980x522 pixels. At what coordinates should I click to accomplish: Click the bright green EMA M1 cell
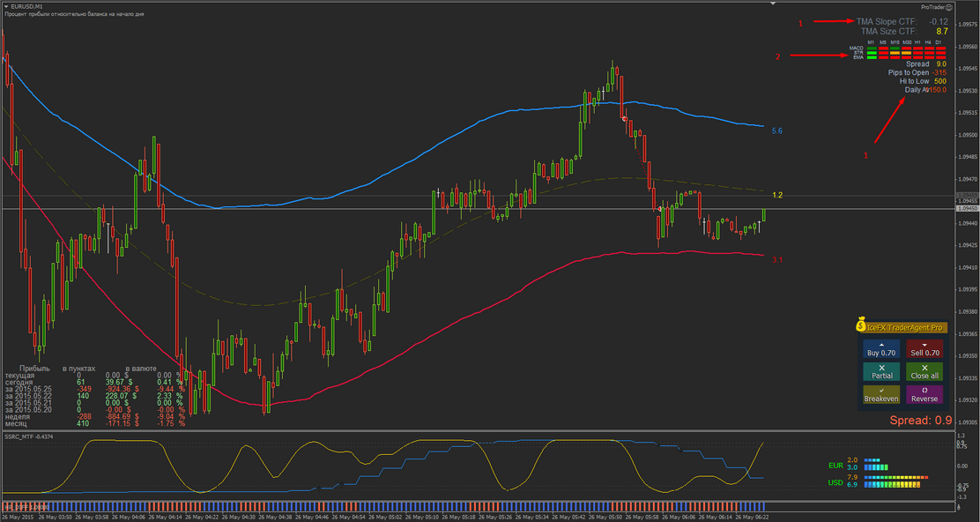click(872, 57)
